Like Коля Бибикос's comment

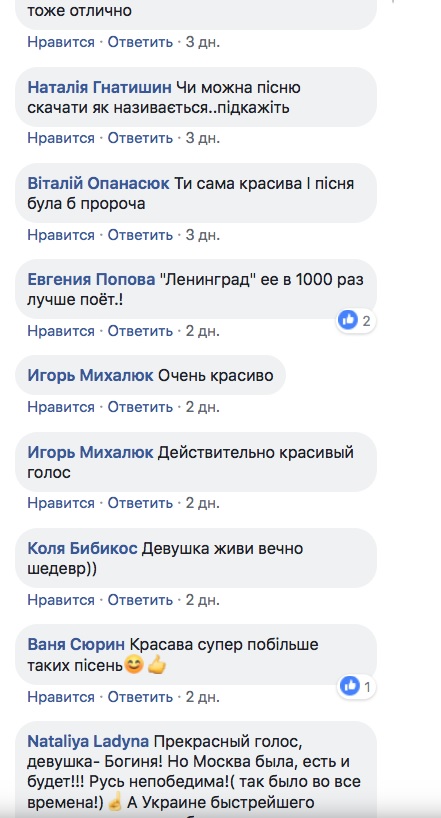point(61,600)
